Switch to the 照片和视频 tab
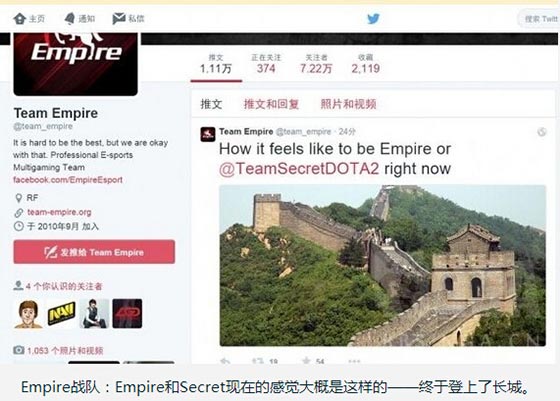 click(x=348, y=104)
